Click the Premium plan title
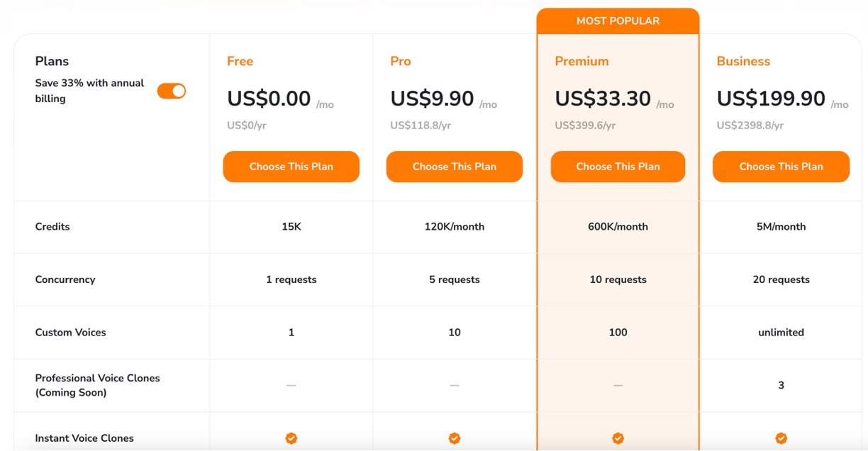Screen dimensions: 868x451 582,62
